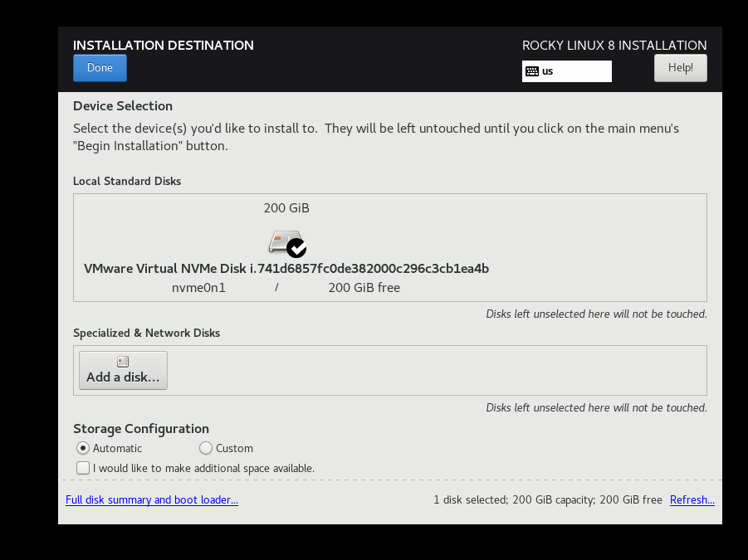Image resolution: width=748 pixels, height=560 pixels.
Task: Click the us keyboard layout field
Action: click(x=567, y=71)
